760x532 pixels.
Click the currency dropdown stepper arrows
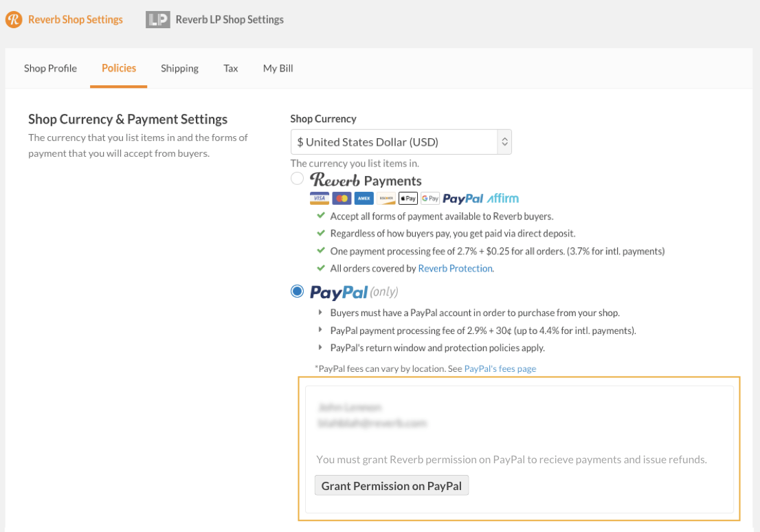point(504,142)
